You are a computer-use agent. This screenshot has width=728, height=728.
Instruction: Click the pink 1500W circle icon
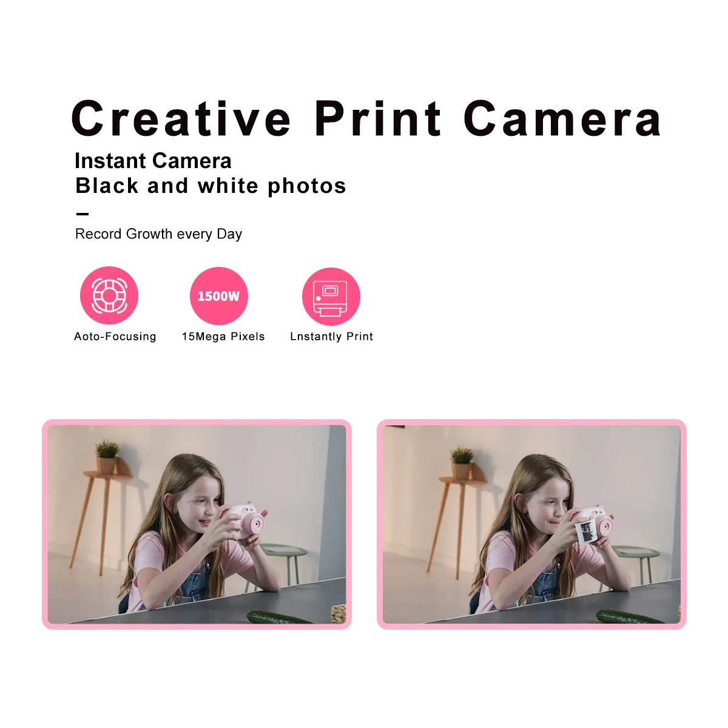[x=219, y=296]
